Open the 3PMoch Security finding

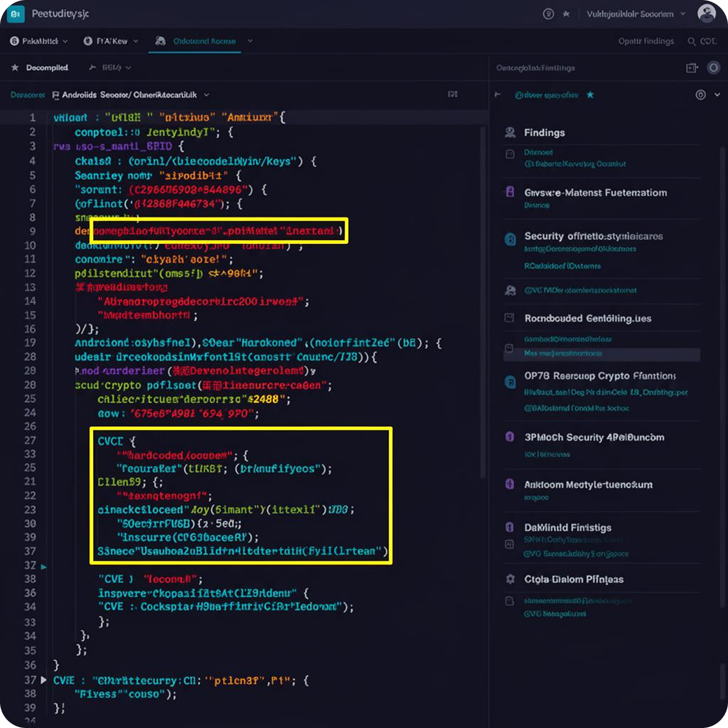click(x=594, y=437)
